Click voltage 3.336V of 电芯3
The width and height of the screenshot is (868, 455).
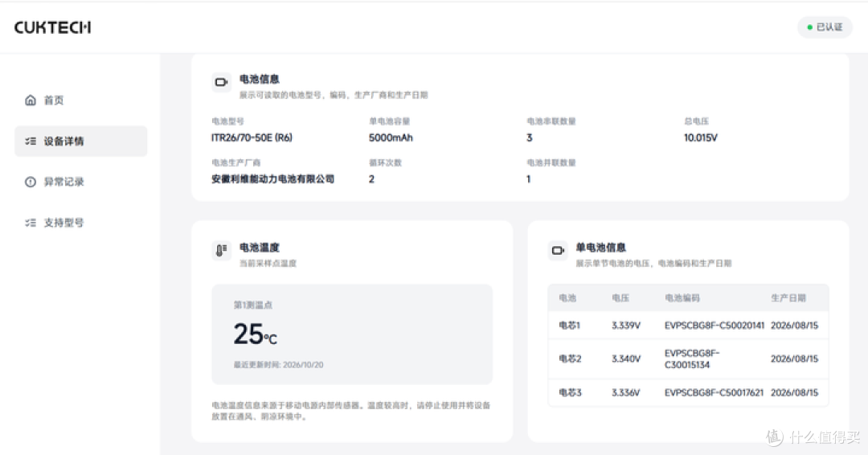pyautogui.click(x=626, y=392)
